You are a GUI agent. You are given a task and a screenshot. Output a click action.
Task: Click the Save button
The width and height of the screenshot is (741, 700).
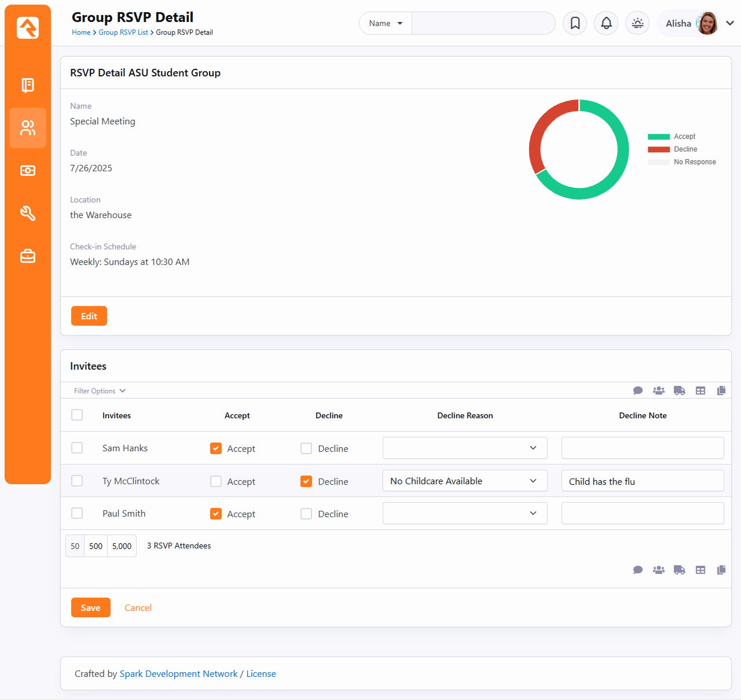tap(90, 607)
